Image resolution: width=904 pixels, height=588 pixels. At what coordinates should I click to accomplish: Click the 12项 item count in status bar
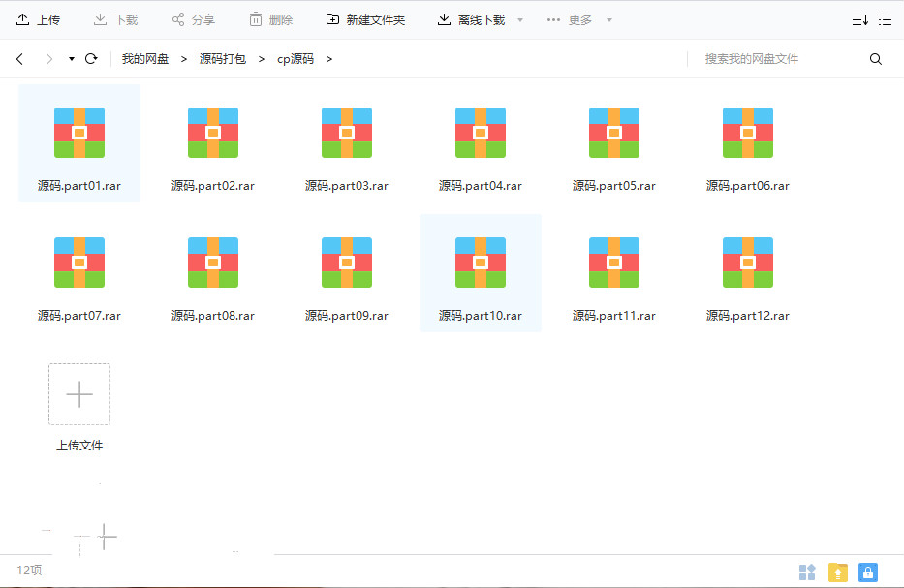tap(29, 571)
